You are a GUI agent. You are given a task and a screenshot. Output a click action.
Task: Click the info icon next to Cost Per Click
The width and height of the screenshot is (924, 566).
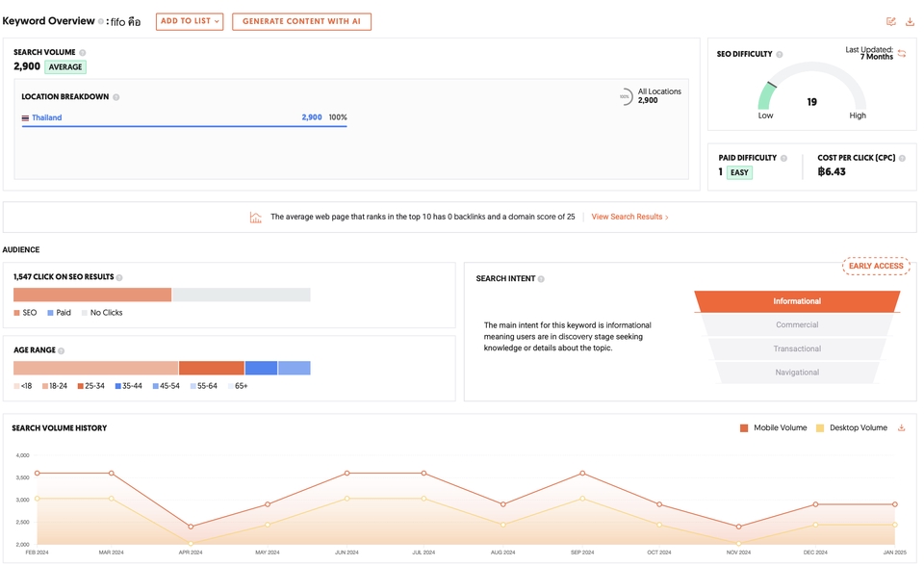[902, 158]
